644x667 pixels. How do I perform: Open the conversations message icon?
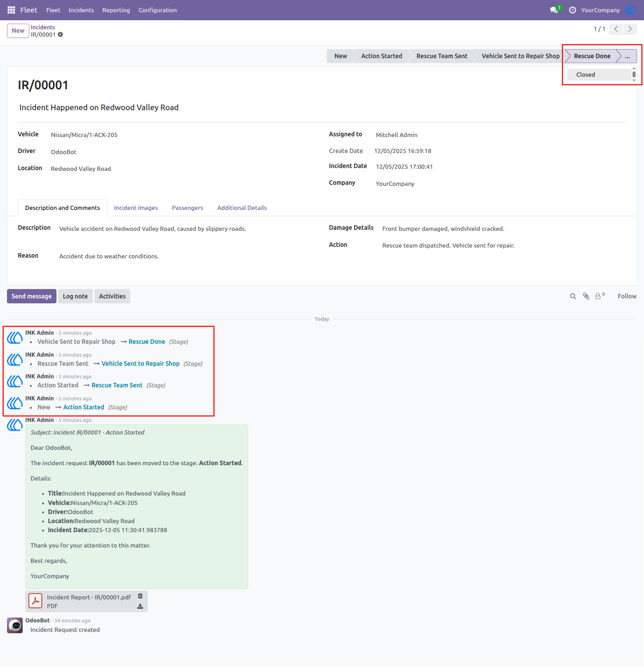click(554, 10)
